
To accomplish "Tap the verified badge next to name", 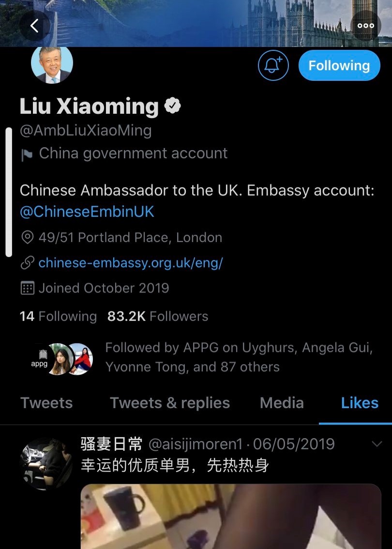I will [x=172, y=106].
